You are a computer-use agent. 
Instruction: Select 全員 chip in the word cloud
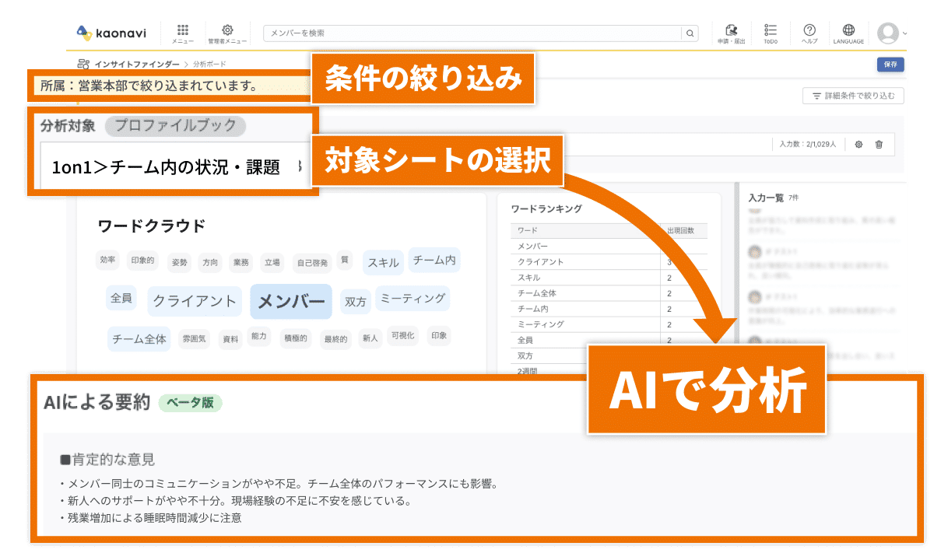tap(121, 298)
